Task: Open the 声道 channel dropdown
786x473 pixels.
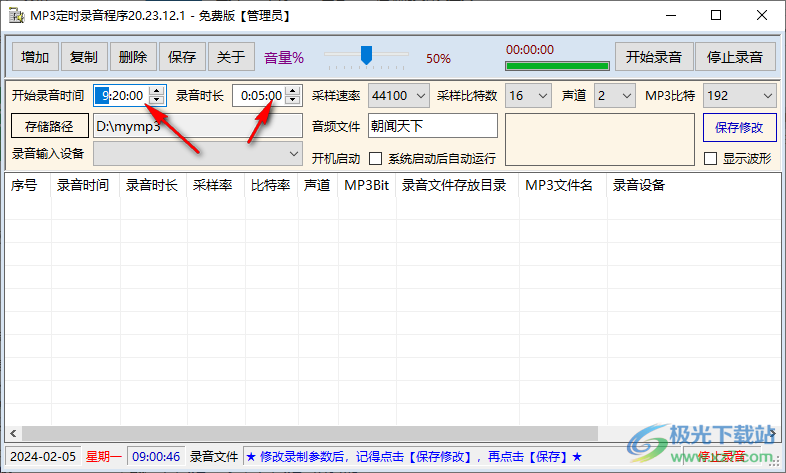Action: 615,96
